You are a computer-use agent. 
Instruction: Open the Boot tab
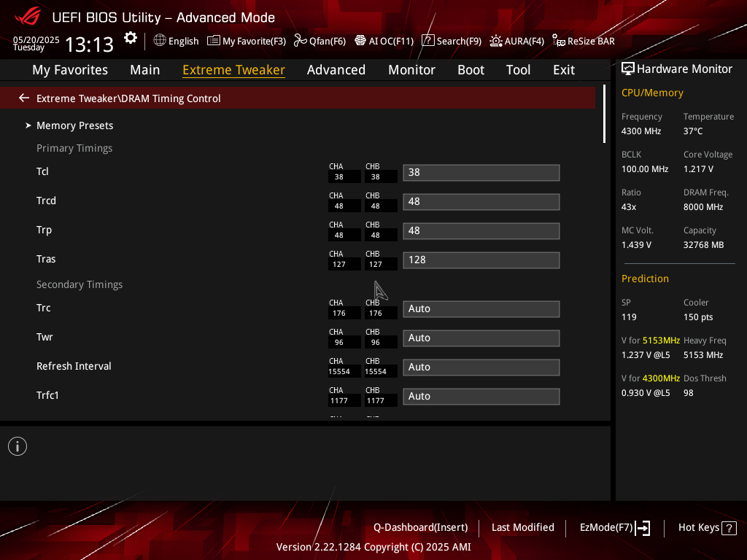tap(471, 70)
